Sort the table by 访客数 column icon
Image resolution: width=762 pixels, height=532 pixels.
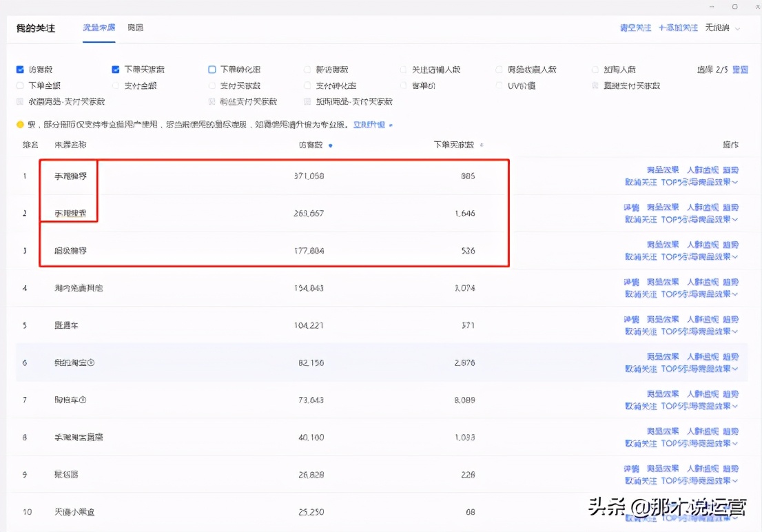click(331, 145)
